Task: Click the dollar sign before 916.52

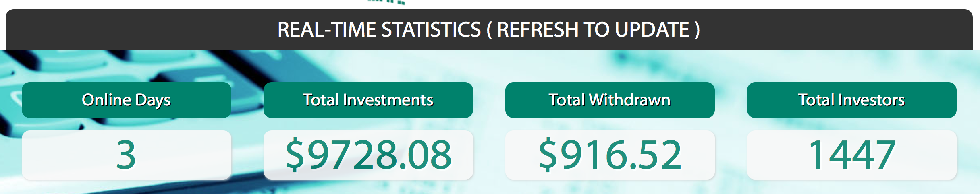Action: click(x=548, y=155)
